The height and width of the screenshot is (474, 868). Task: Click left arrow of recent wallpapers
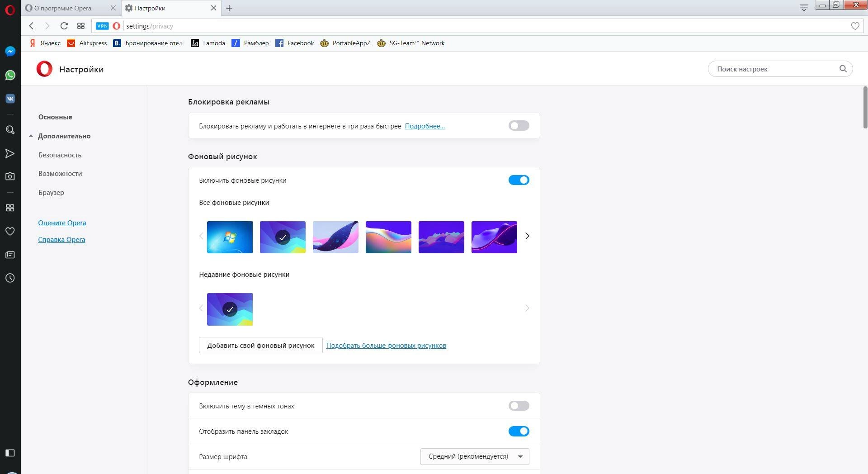point(201,308)
